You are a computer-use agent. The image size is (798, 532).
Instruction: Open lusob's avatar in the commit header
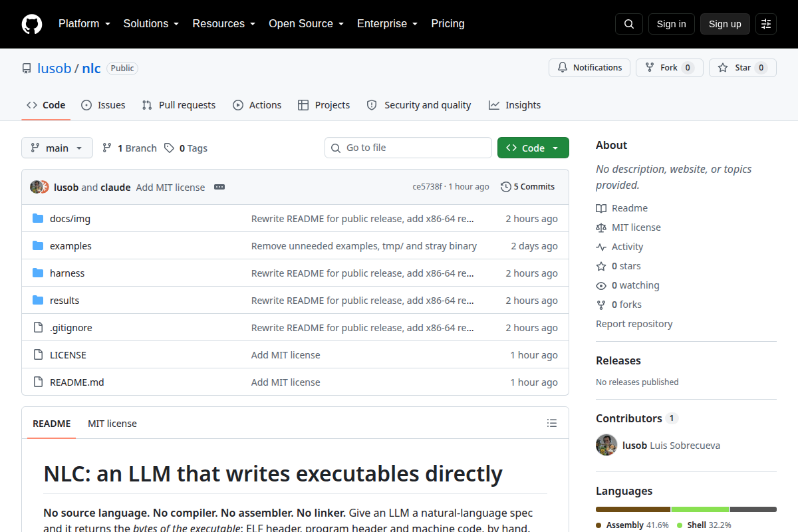tap(36, 187)
